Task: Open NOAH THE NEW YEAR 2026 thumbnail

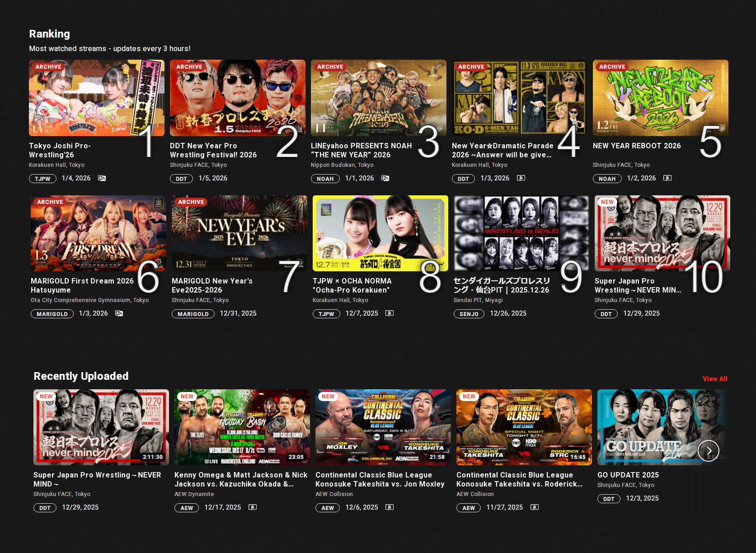Action: point(379,98)
